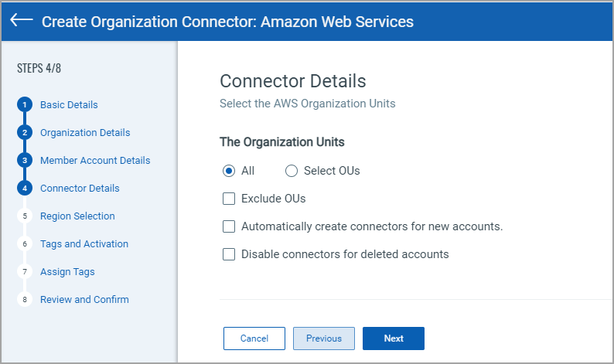Go back with Previous button
Image resolution: width=614 pixels, height=364 pixels.
[323, 338]
